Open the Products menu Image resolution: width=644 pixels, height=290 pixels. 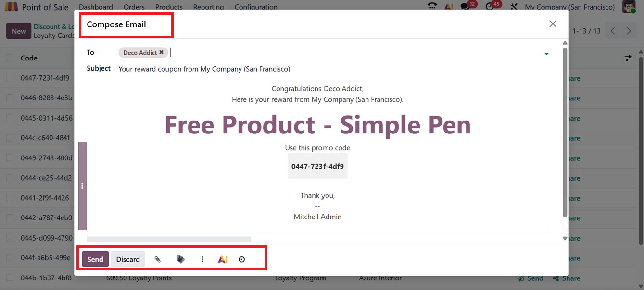(x=169, y=7)
